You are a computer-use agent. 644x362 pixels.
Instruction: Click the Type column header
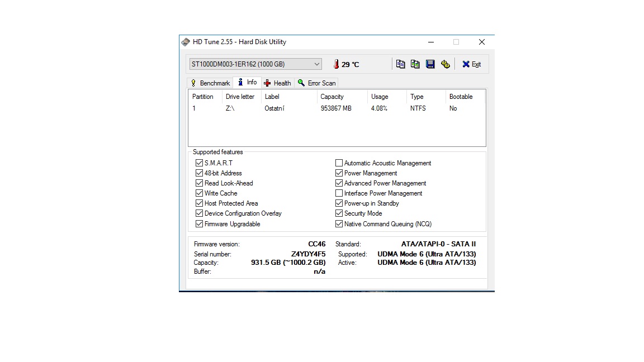[x=427, y=97]
